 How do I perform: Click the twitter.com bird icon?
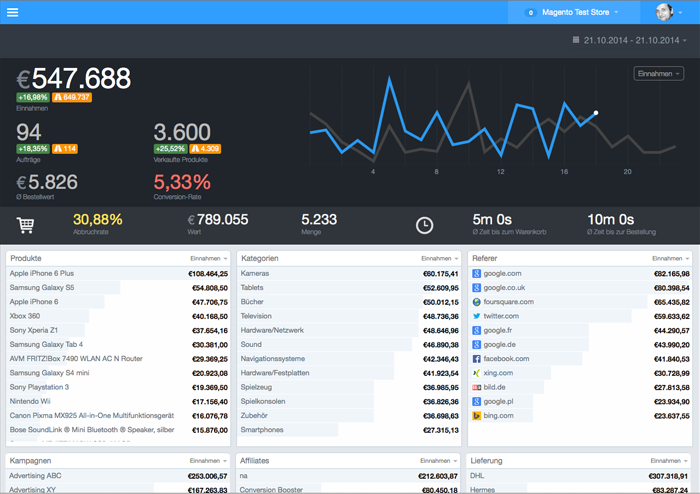point(476,316)
